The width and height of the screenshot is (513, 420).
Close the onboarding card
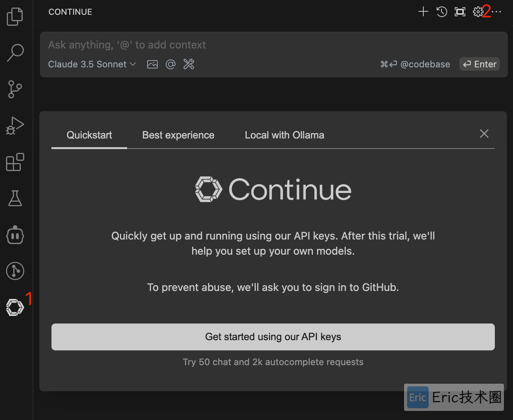[484, 134]
